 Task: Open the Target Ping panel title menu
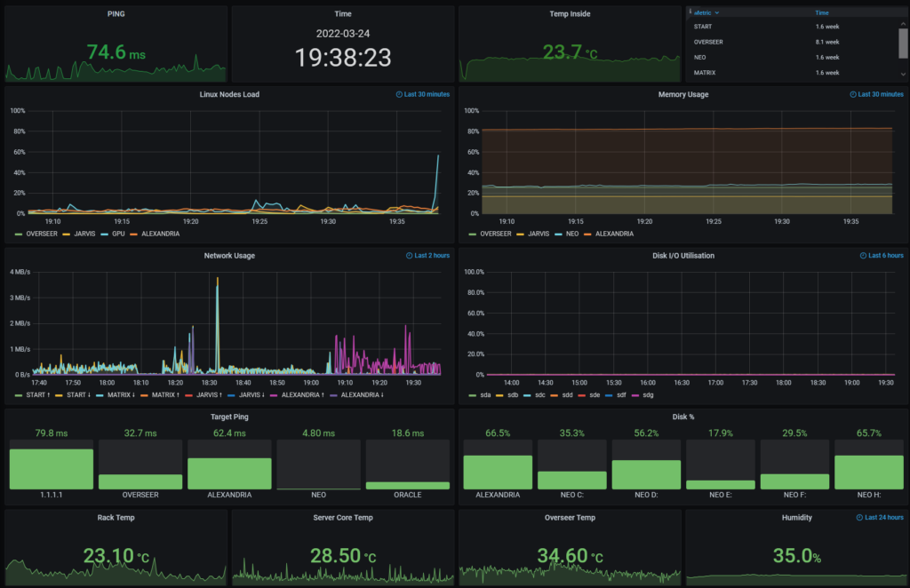229,415
